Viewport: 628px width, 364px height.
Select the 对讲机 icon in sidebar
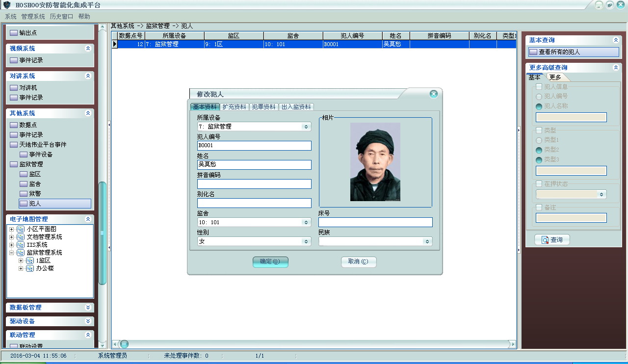coord(14,88)
